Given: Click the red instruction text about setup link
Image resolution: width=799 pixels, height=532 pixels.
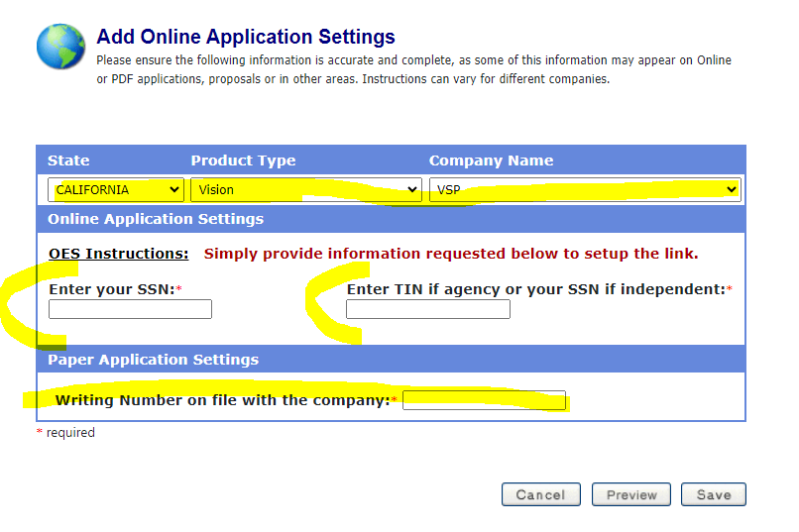Looking at the screenshot, I should 451,254.
